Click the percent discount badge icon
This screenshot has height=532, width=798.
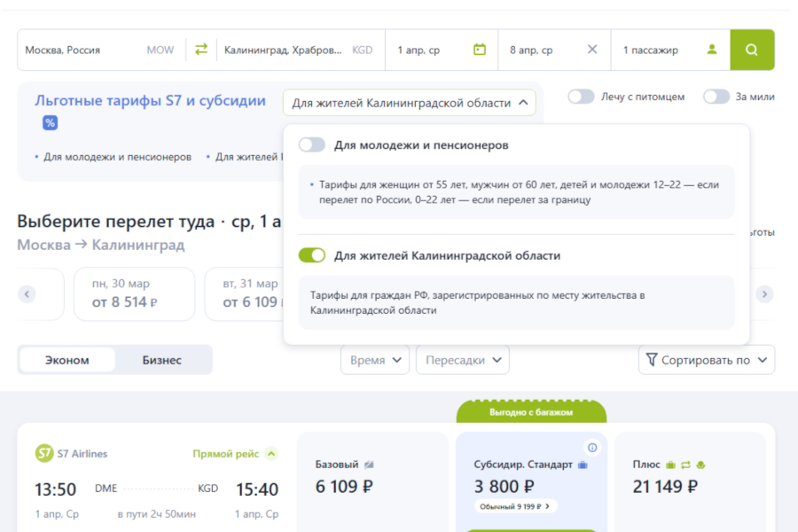51,123
